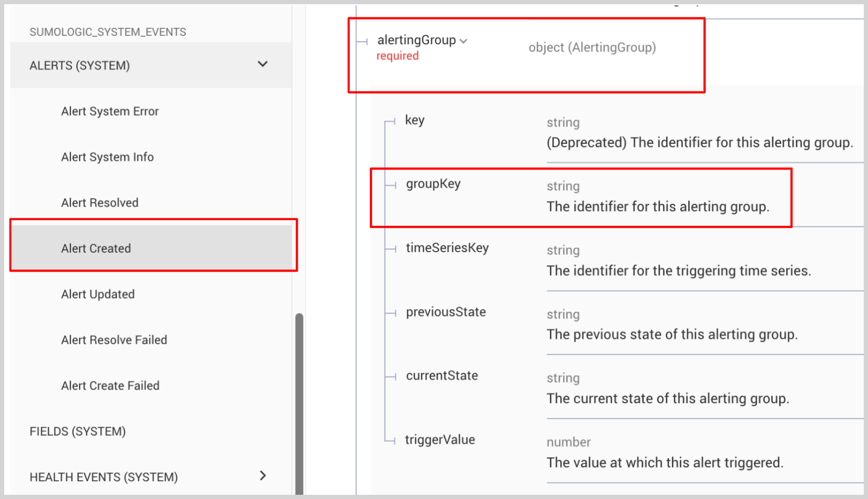
Task: Open the Alert Resolve Failed event
Action: [x=114, y=340]
